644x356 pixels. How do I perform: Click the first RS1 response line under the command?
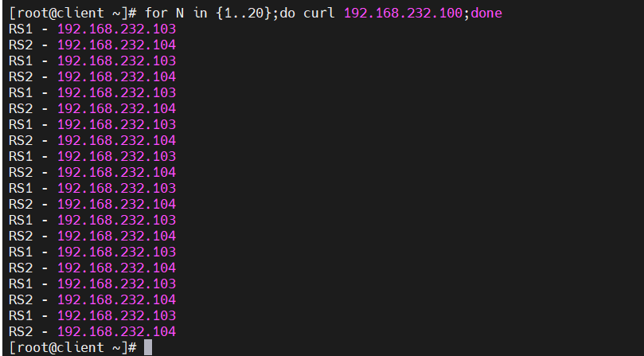(x=92, y=29)
